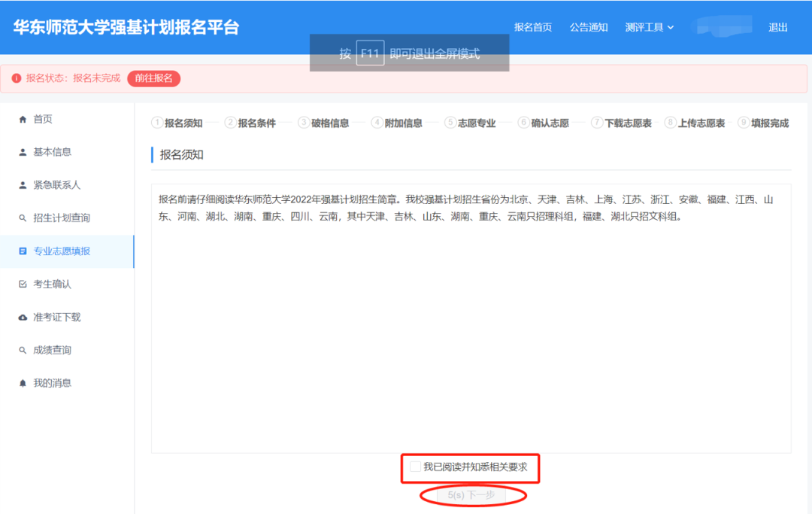Click the cloud download icon beside 准考证下载
The image size is (812, 514).
coord(23,318)
